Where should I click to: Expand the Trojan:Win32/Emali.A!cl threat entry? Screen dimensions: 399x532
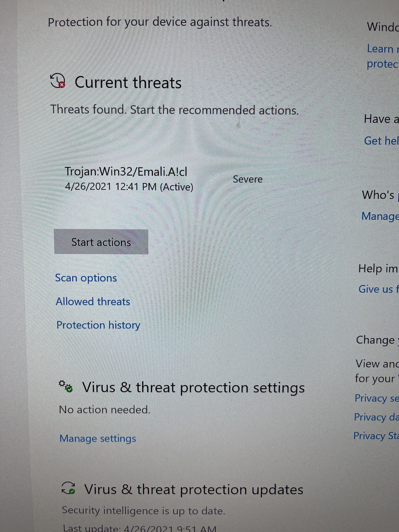pos(126,172)
